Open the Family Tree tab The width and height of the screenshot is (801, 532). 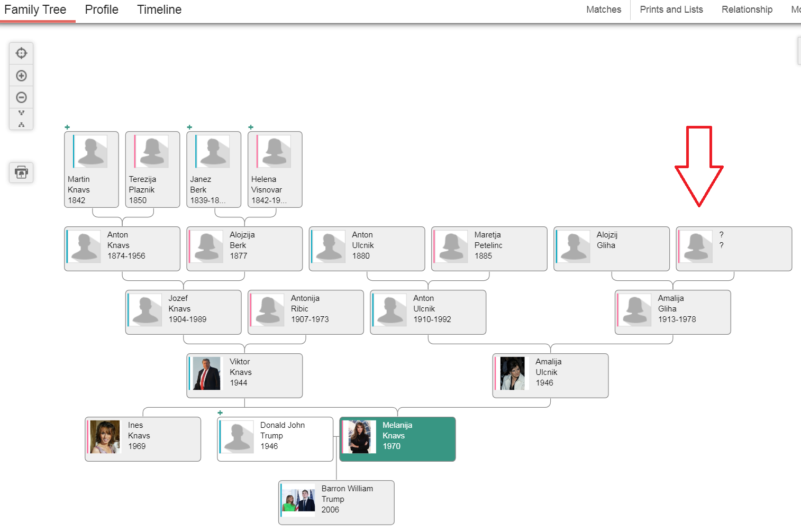[x=35, y=10]
